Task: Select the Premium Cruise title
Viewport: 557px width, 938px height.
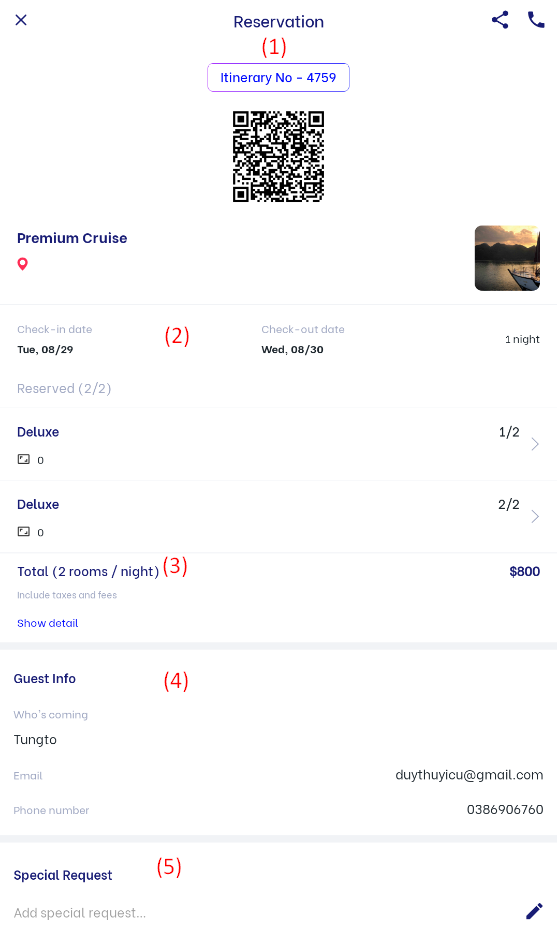Action: pos(72,238)
